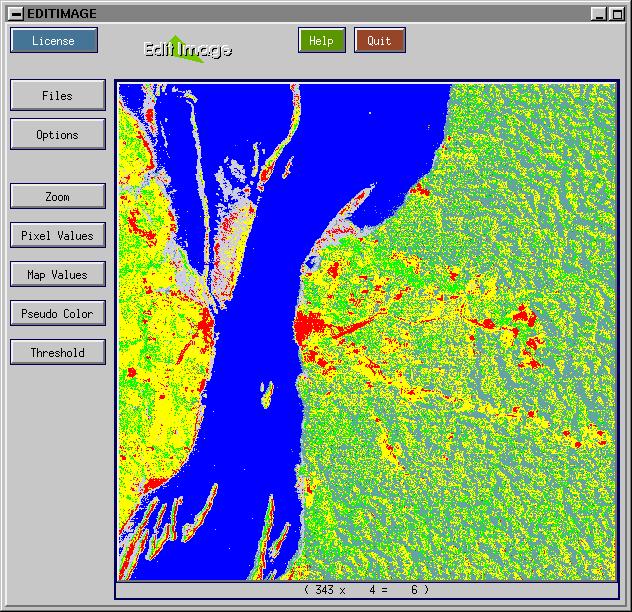Click the EDITIMAGE title bar text
Image resolution: width=632 pixels, height=612 pixels.
[62, 14]
